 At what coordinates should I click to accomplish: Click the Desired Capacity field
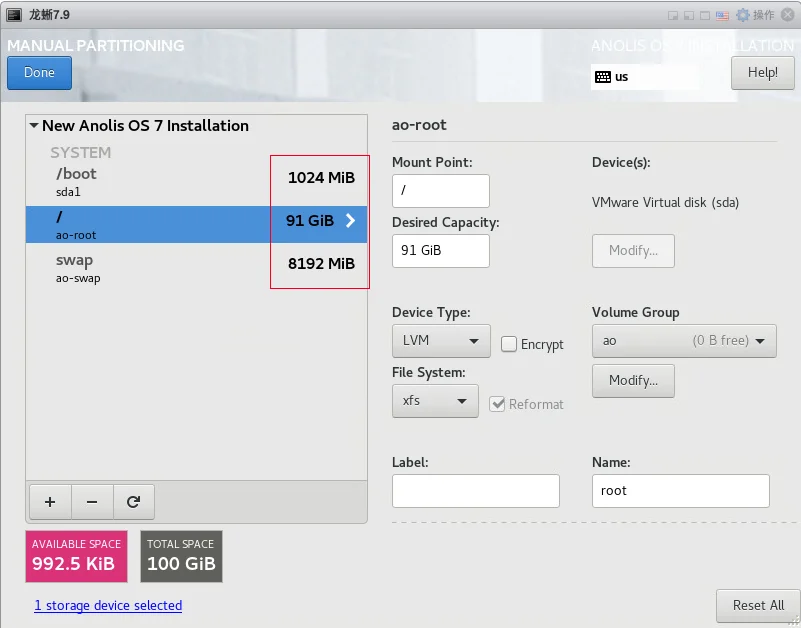click(x=441, y=250)
